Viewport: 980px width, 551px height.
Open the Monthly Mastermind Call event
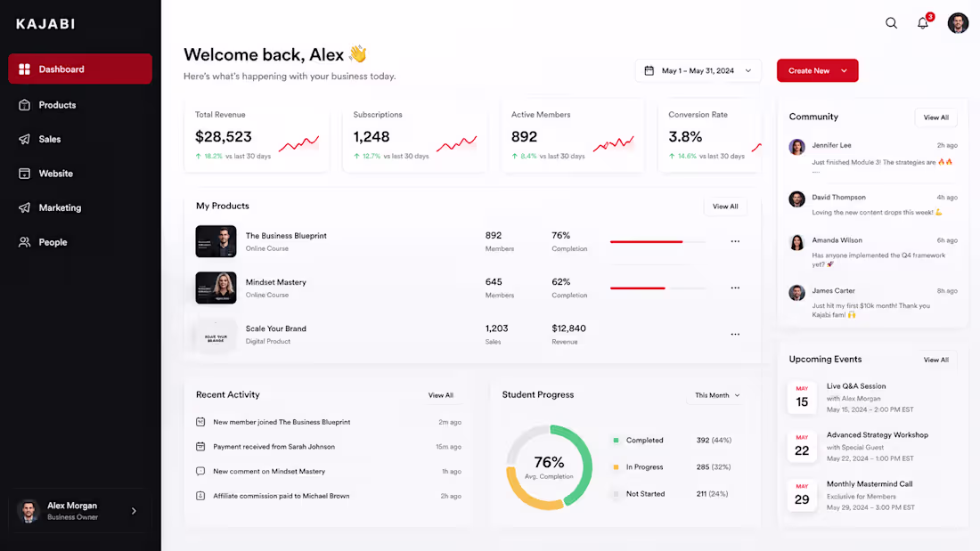tap(870, 496)
